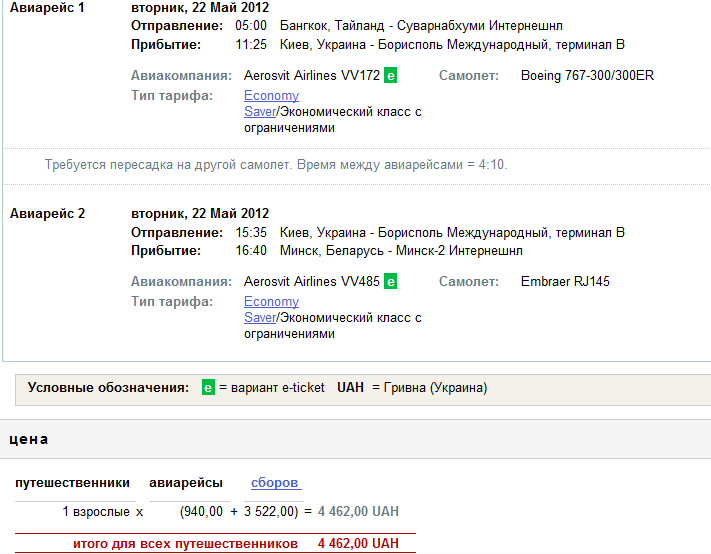
Task: Click arrival time 16:40
Action: tap(251, 251)
